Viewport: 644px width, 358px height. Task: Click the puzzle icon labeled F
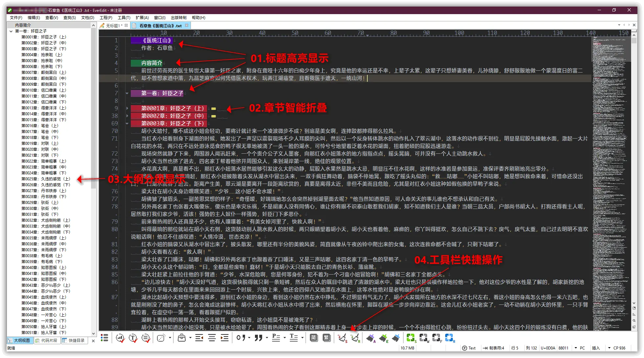coord(437,338)
